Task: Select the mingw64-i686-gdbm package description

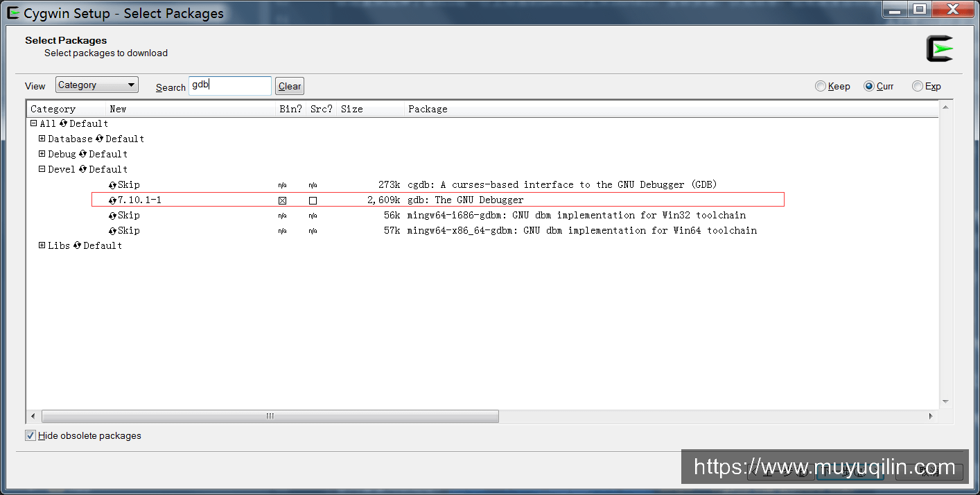Action: coord(577,216)
